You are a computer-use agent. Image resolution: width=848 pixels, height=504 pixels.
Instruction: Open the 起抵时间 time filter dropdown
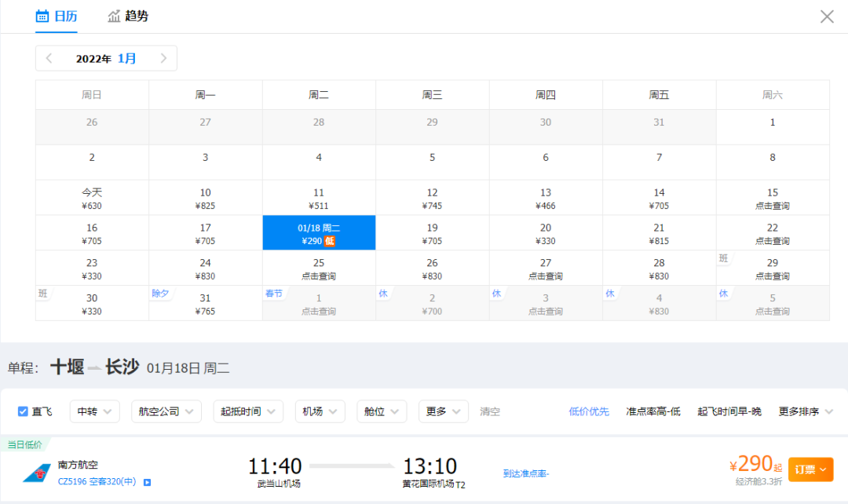click(x=248, y=411)
